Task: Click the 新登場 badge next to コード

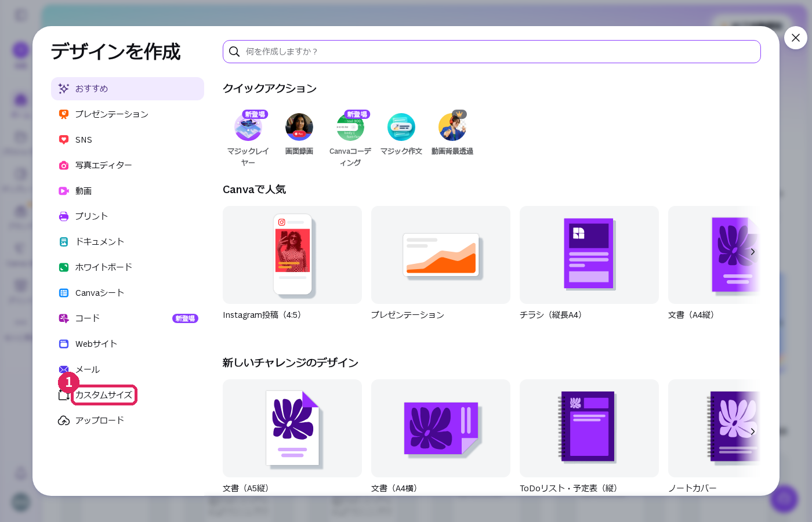Action: point(185,318)
